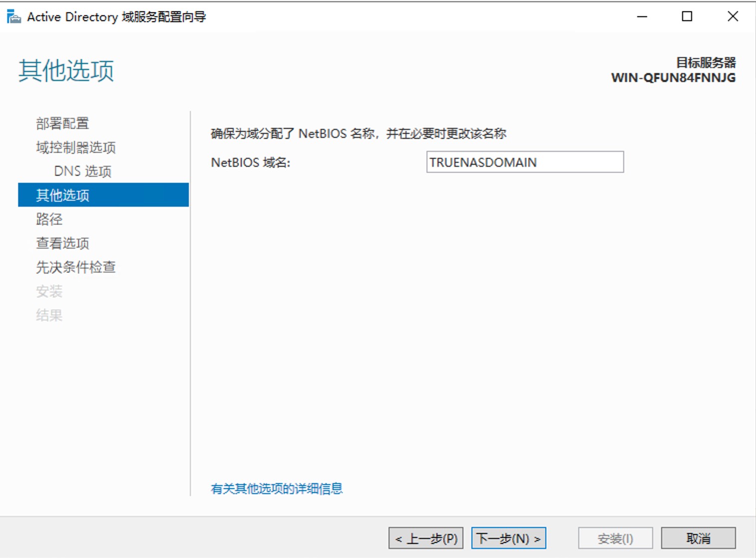The width and height of the screenshot is (756, 558).
Task: Click the NetBIOS domain name text field
Action: [x=524, y=162]
